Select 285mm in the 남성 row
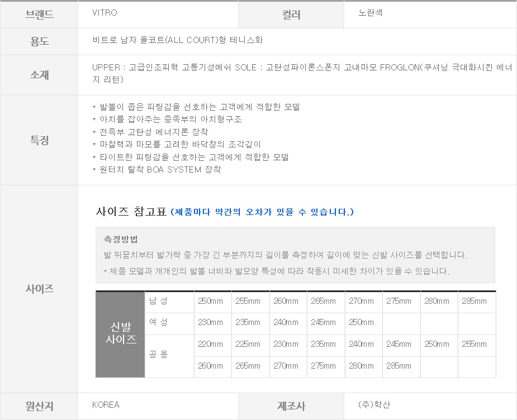This screenshot has width=517, height=420. (475, 301)
